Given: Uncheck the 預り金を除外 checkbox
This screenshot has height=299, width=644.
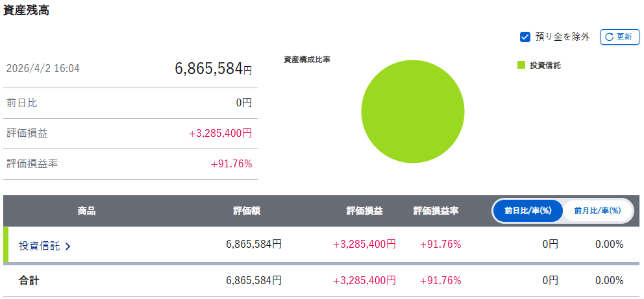Looking at the screenshot, I should 526,37.
